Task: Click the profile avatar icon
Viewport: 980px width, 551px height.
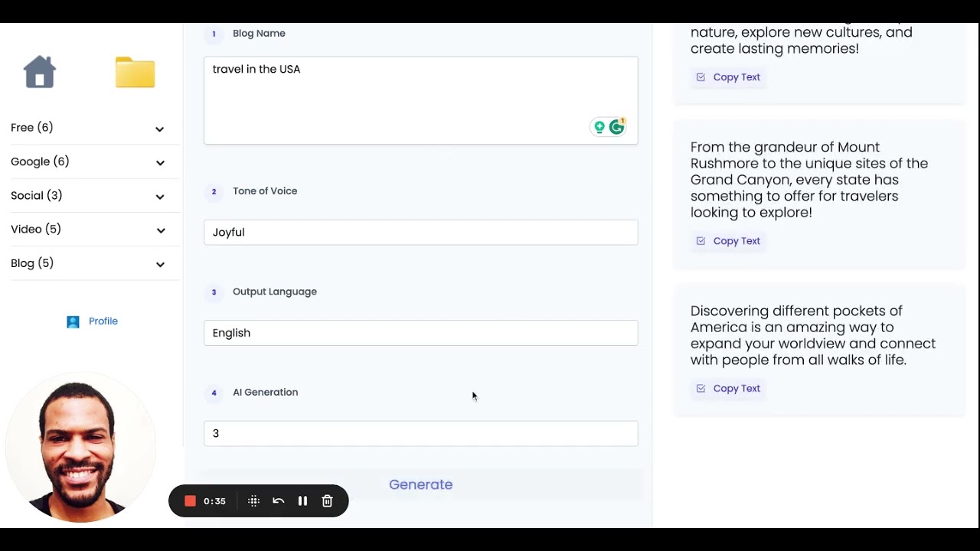Action: click(73, 321)
